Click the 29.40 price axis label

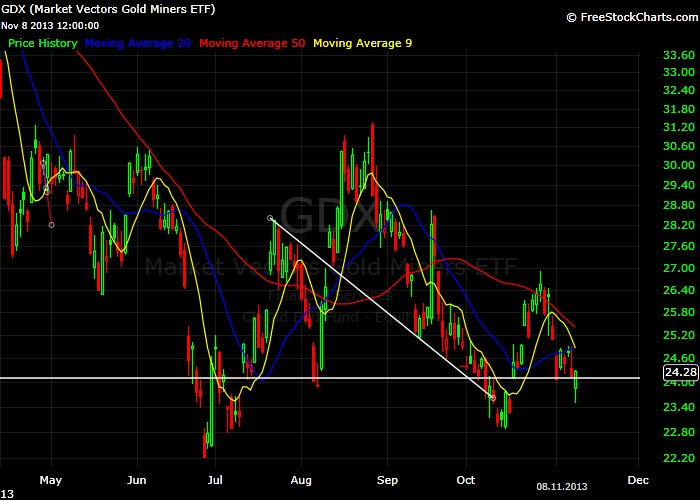(x=679, y=185)
